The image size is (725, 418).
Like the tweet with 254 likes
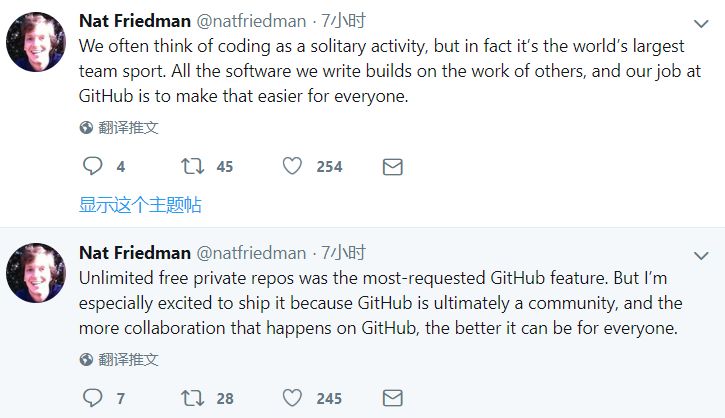(292, 166)
